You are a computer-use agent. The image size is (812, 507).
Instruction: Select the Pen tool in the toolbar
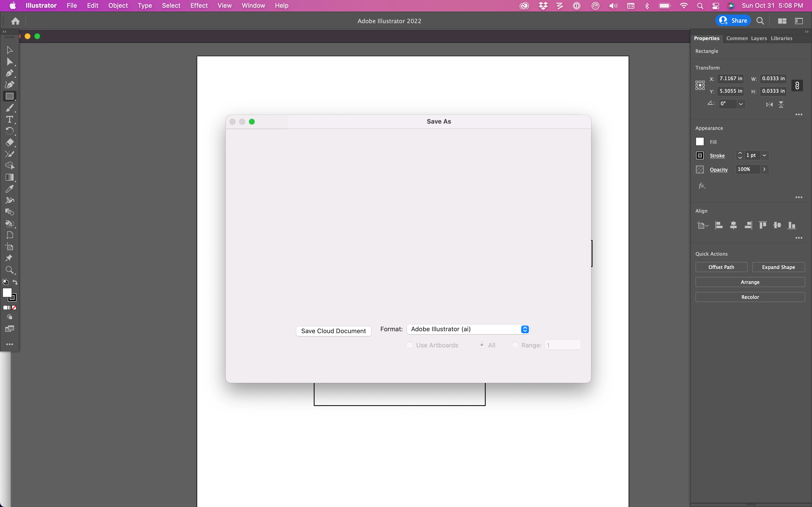9,73
